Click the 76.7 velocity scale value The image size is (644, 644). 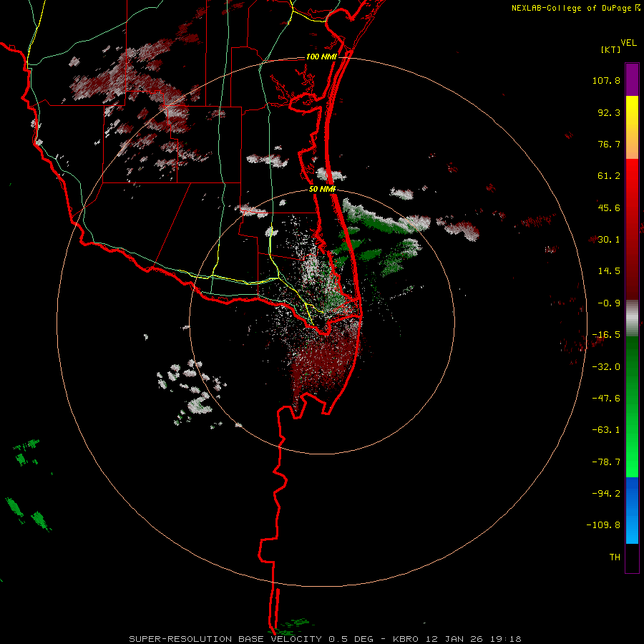pos(609,144)
